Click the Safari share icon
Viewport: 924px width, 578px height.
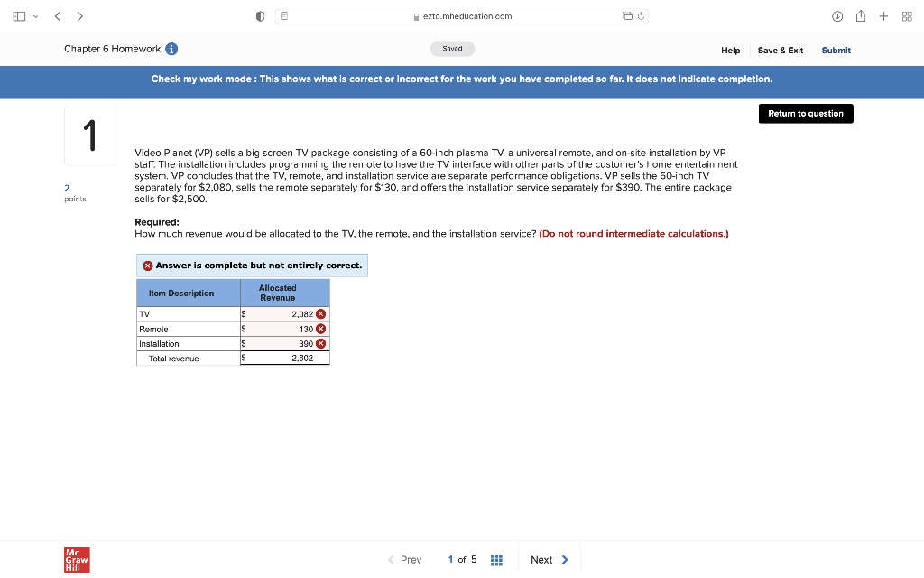coord(861,15)
